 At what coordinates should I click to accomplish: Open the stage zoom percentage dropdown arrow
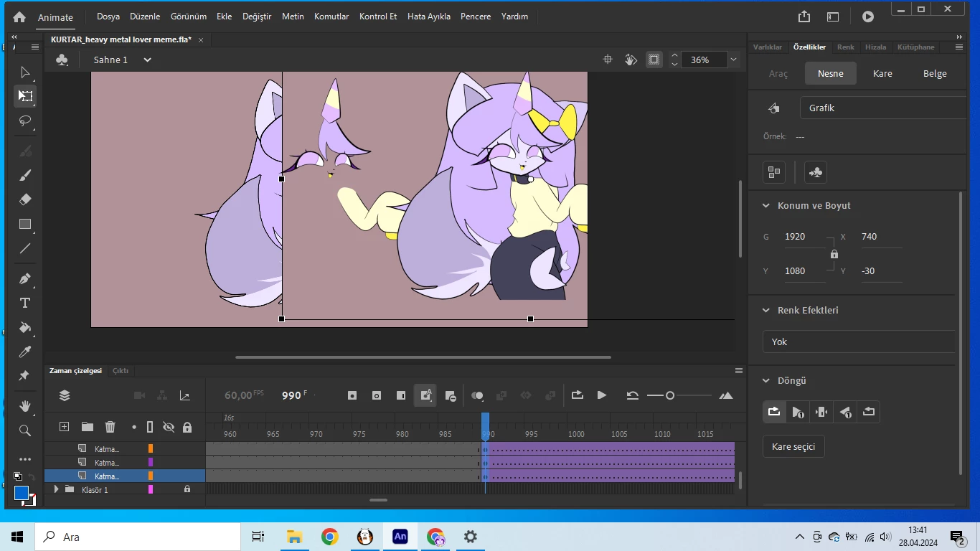[x=733, y=60]
